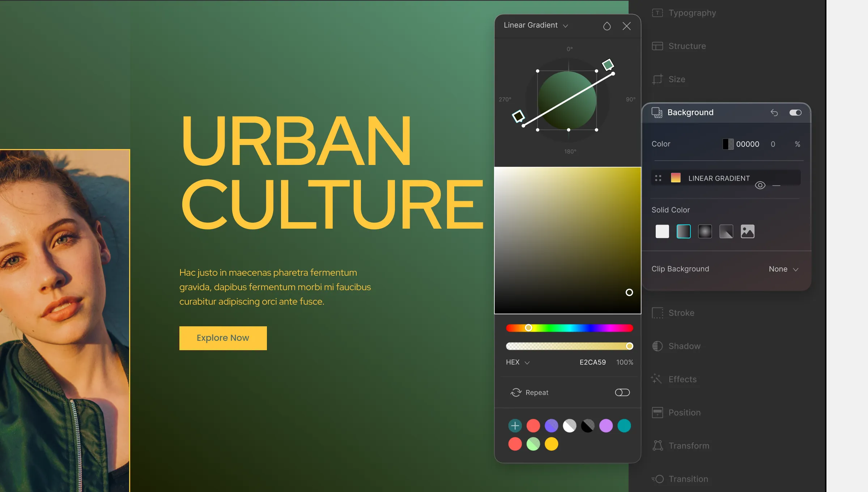Screen dimensions: 868x492
Task: Add a new swatch with plus button
Action: click(515, 426)
